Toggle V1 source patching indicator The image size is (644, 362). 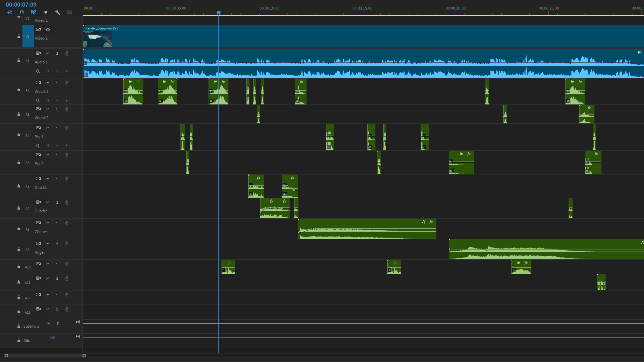28,36
